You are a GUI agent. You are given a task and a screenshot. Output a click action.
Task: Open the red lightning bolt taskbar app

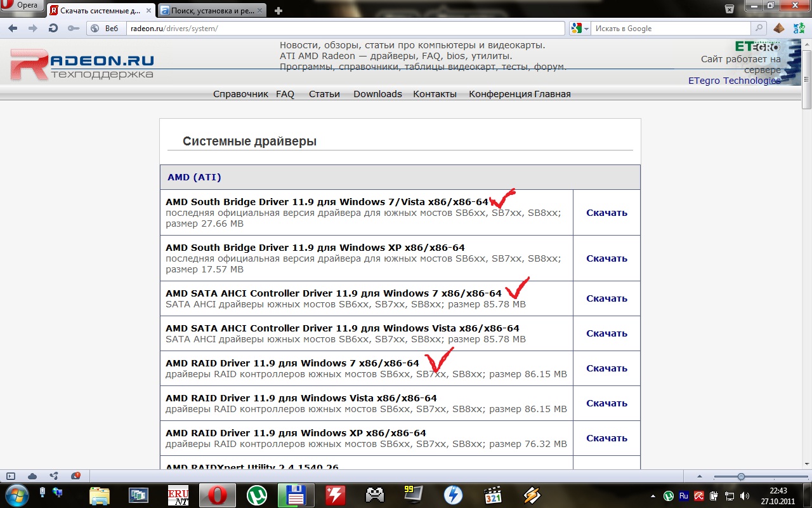[335, 495]
